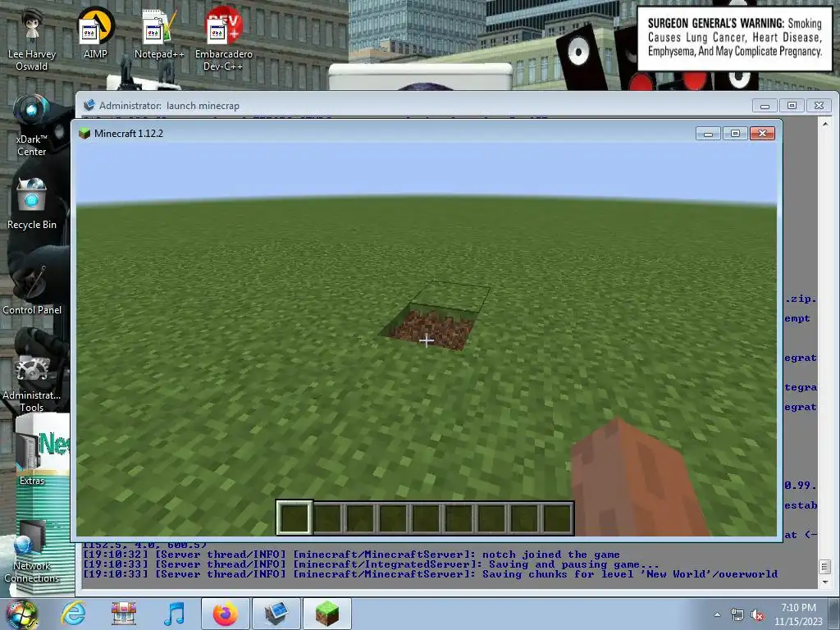Open the music note player on the taskbar
This screenshot has height=630, width=840.
coord(174,614)
